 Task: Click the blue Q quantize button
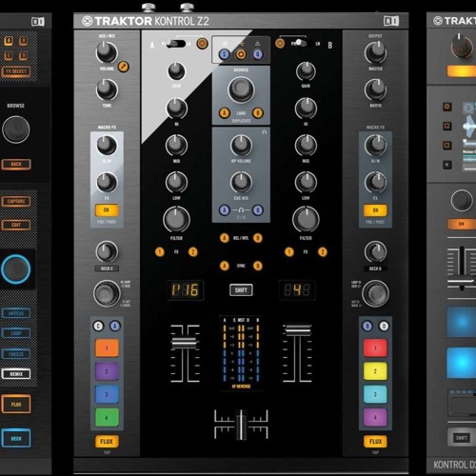pyautogui.click(x=258, y=54)
